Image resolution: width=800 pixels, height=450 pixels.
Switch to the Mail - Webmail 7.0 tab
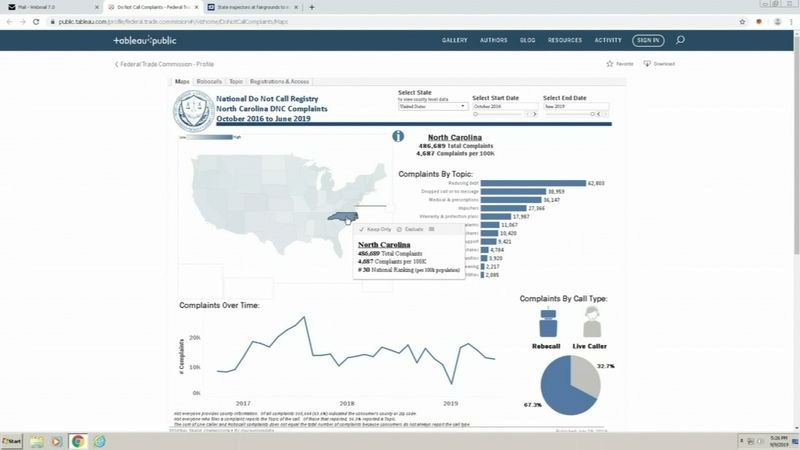(53, 7)
